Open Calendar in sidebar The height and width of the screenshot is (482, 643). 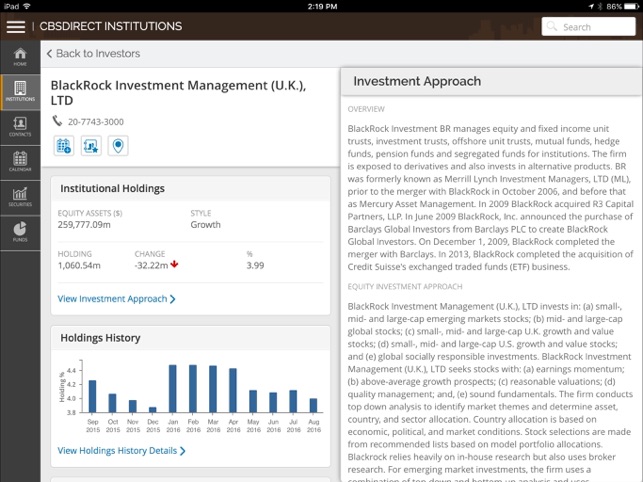tap(20, 162)
